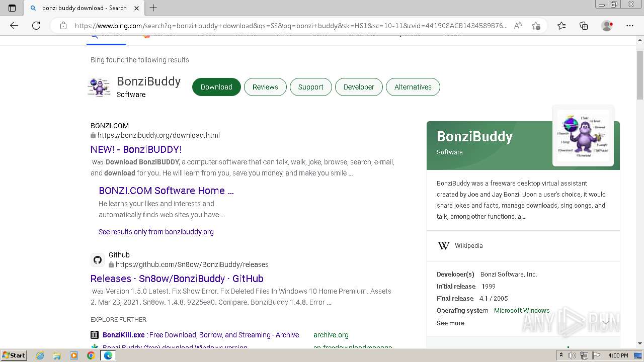The height and width of the screenshot is (362, 644).
Task: Open the network tray icon
Action: point(584,355)
